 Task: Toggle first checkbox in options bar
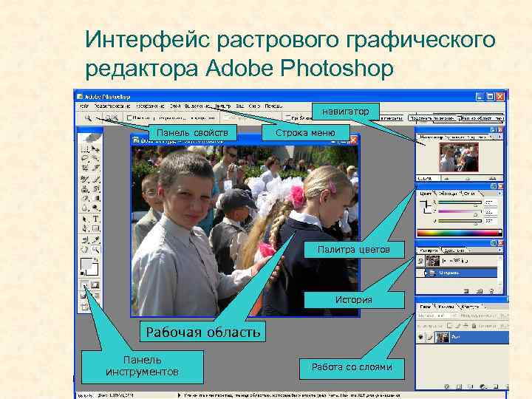[129, 117]
